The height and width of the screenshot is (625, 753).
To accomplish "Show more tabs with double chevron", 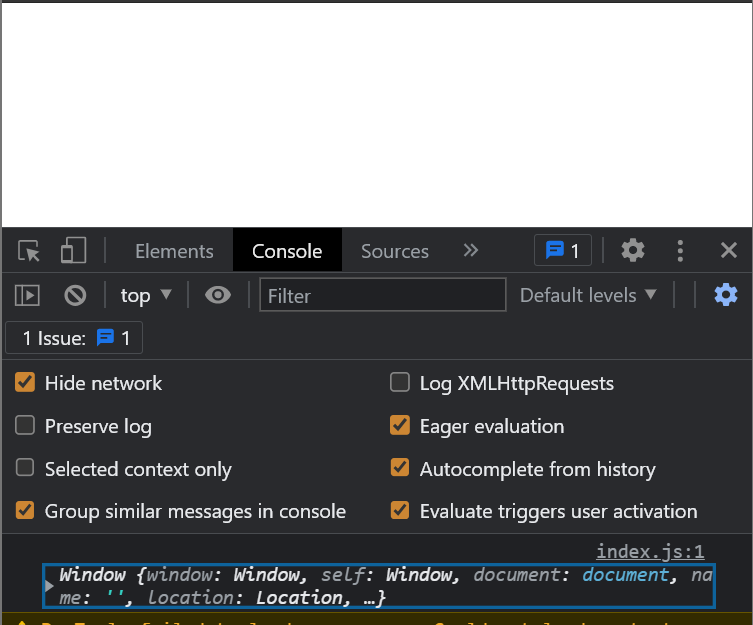I will (x=471, y=250).
